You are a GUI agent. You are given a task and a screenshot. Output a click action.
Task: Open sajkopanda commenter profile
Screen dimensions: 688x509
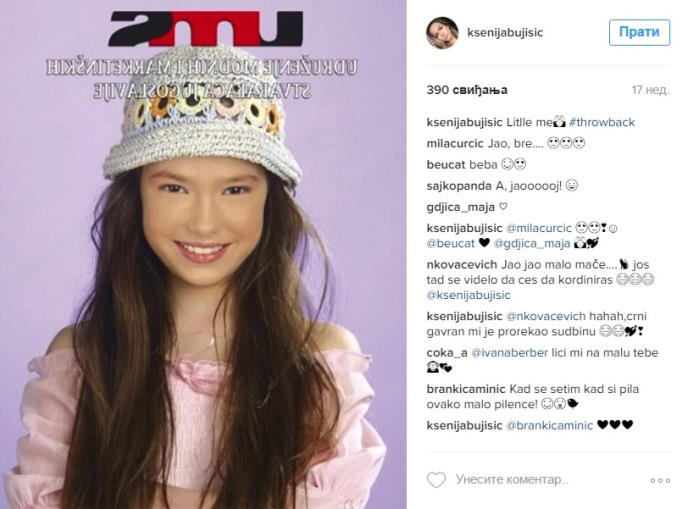pyautogui.click(x=458, y=186)
